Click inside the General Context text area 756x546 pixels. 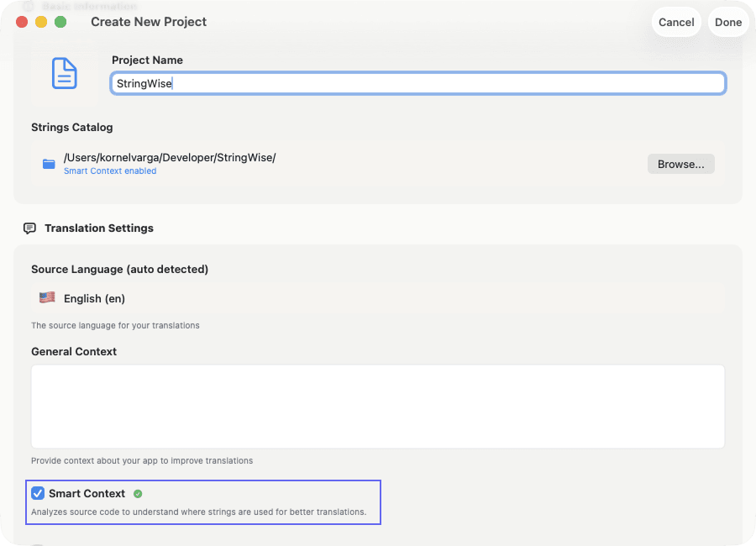pyautogui.click(x=377, y=405)
